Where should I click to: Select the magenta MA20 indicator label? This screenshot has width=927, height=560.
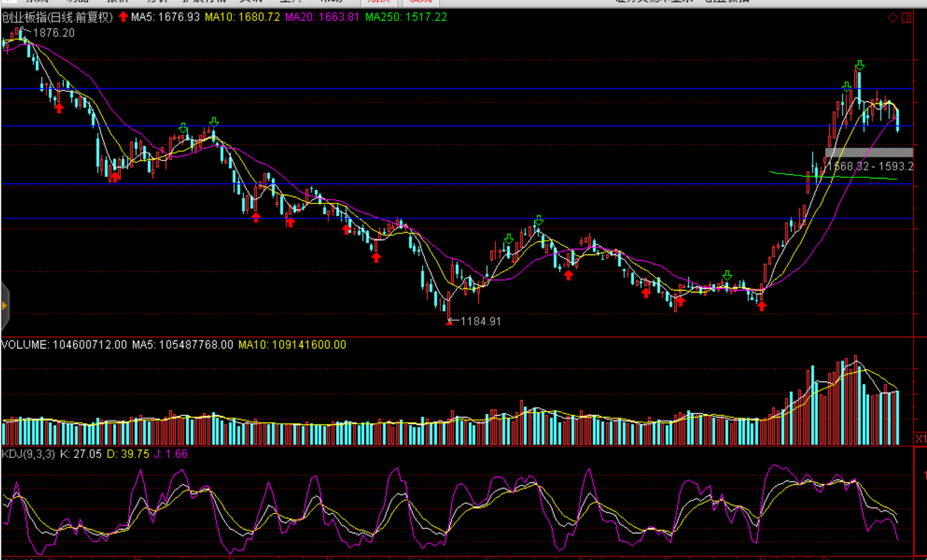point(322,17)
